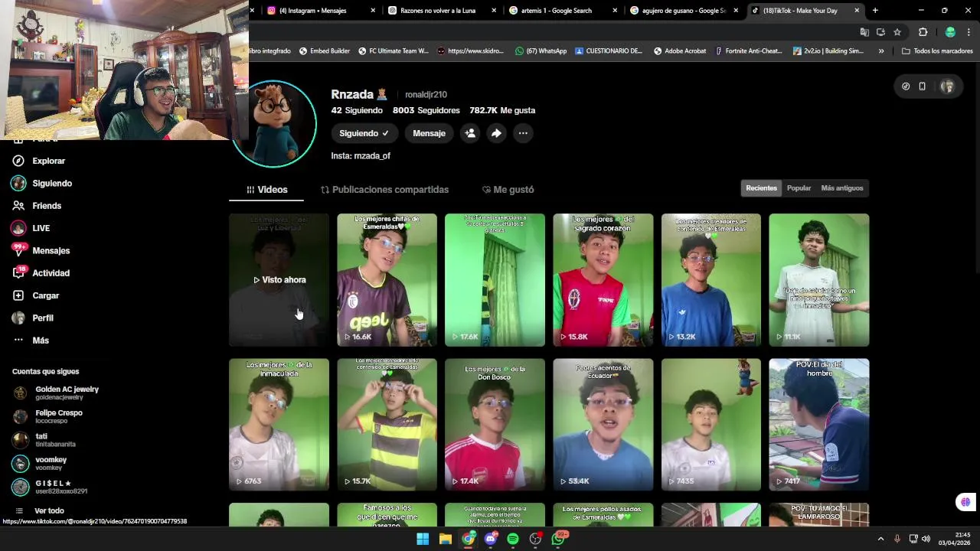The width and height of the screenshot is (980, 551).
Task: Open the sagrado corazón video thumbnail
Action: pos(603,280)
